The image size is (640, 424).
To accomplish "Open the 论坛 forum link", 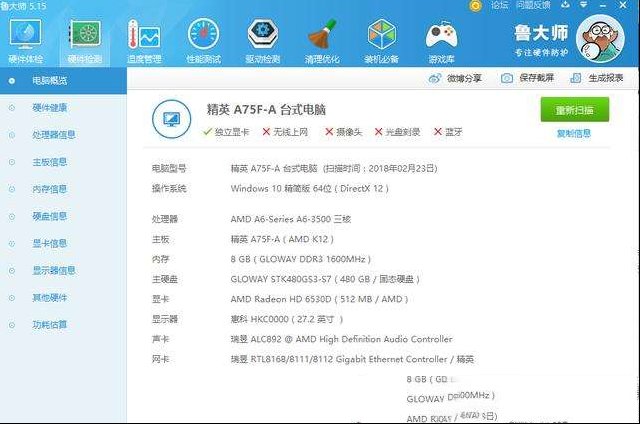I will pyautogui.click(x=499, y=5).
